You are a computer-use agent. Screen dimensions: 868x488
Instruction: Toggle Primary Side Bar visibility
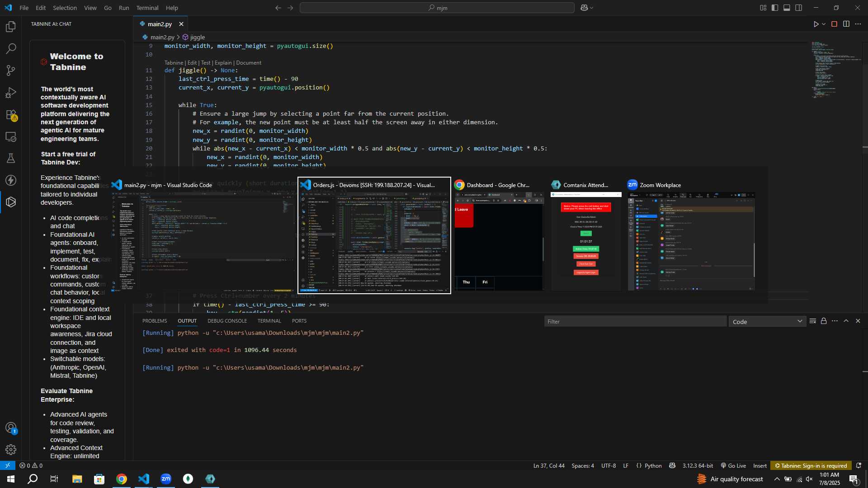pyautogui.click(x=775, y=8)
